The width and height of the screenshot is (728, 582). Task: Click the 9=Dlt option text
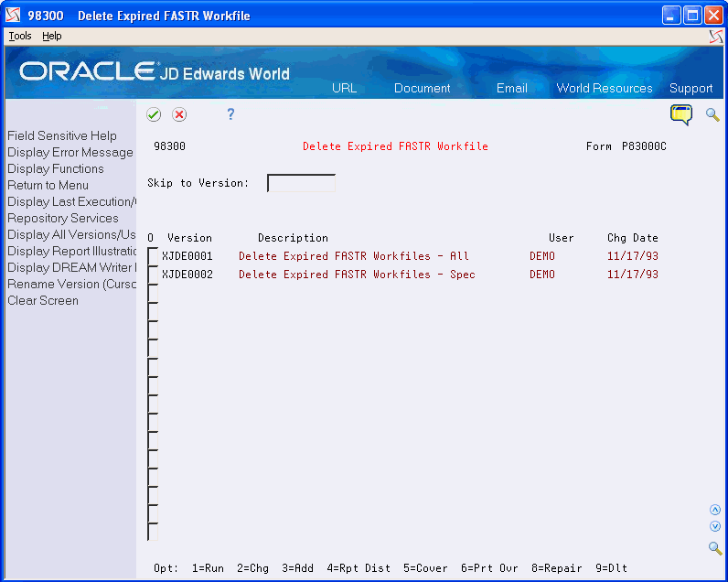(x=612, y=568)
